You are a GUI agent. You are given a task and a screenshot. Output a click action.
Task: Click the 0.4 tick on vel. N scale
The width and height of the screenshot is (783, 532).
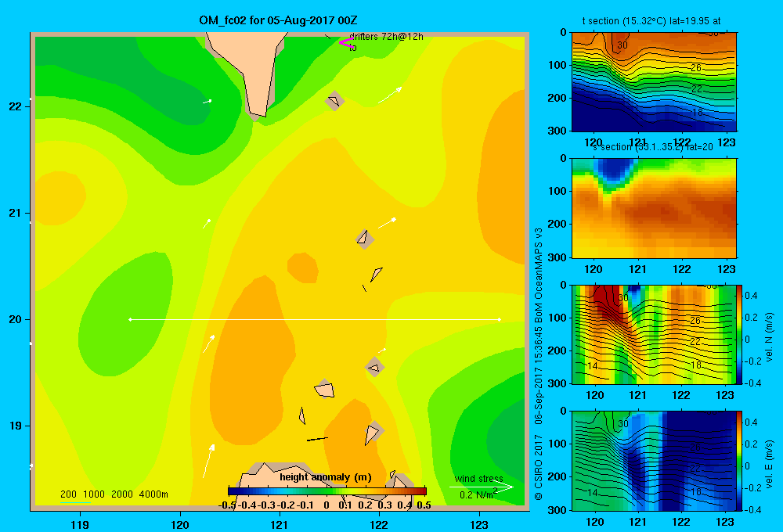pos(752,296)
